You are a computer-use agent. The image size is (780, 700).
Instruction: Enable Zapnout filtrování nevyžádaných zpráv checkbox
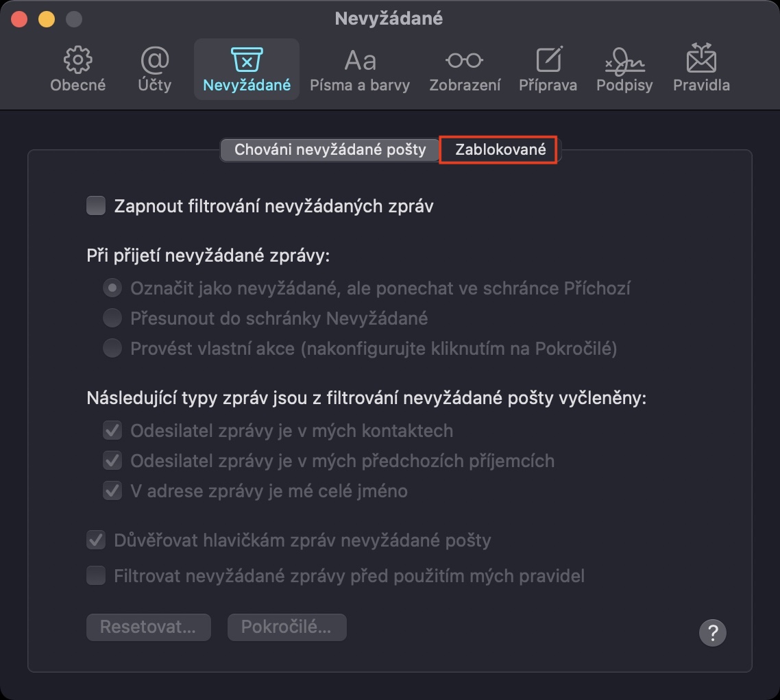pos(96,205)
